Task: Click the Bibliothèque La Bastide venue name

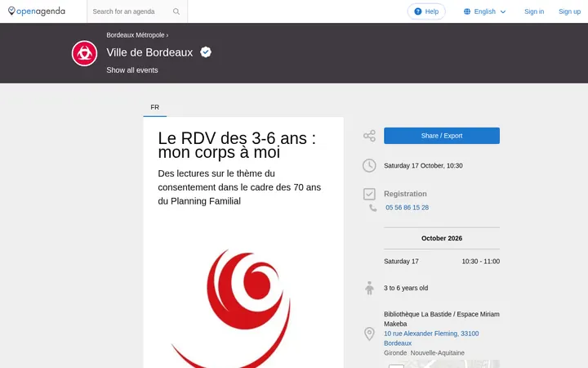Action: 441,319
